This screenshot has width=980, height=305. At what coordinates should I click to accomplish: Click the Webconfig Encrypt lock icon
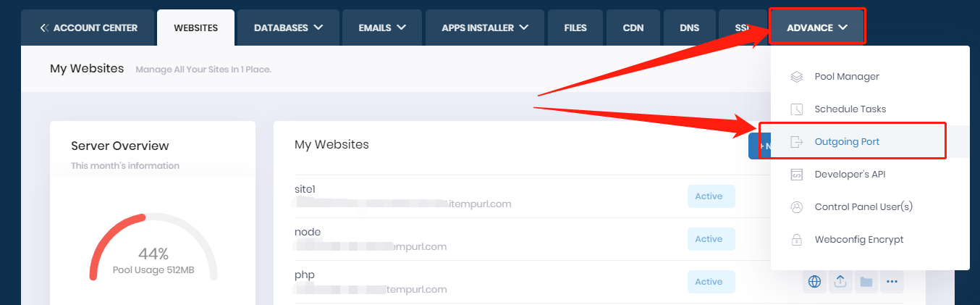(796, 240)
